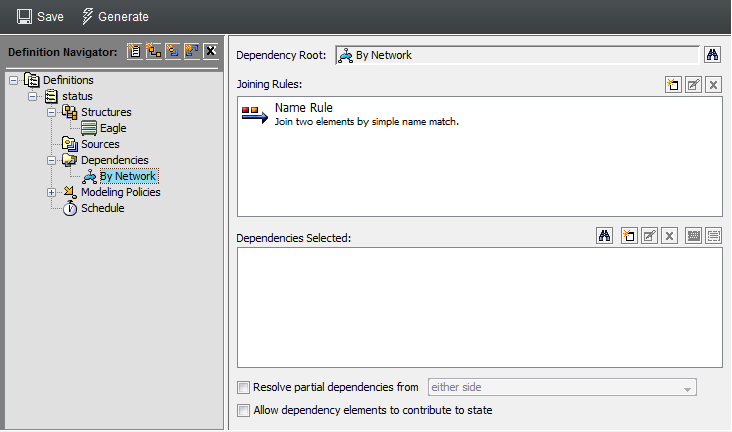732x432 pixels.
Task: Click the new structure icon in Definition Navigator
Action: point(154,51)
